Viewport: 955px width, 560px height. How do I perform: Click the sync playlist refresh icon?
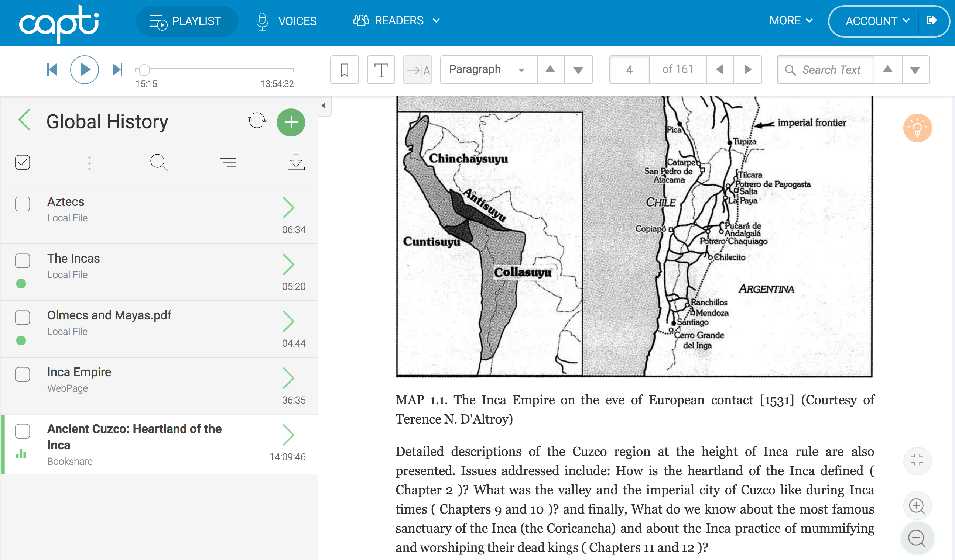(x=257, y=121)
